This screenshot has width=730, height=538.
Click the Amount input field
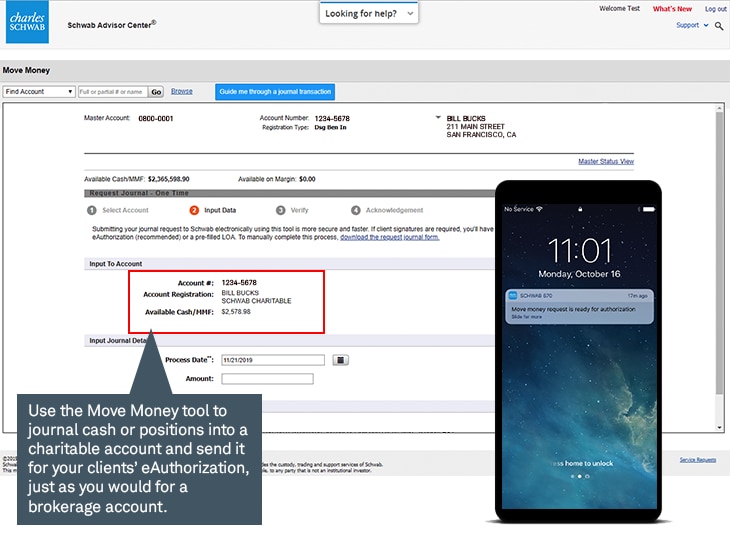point(267,379)
